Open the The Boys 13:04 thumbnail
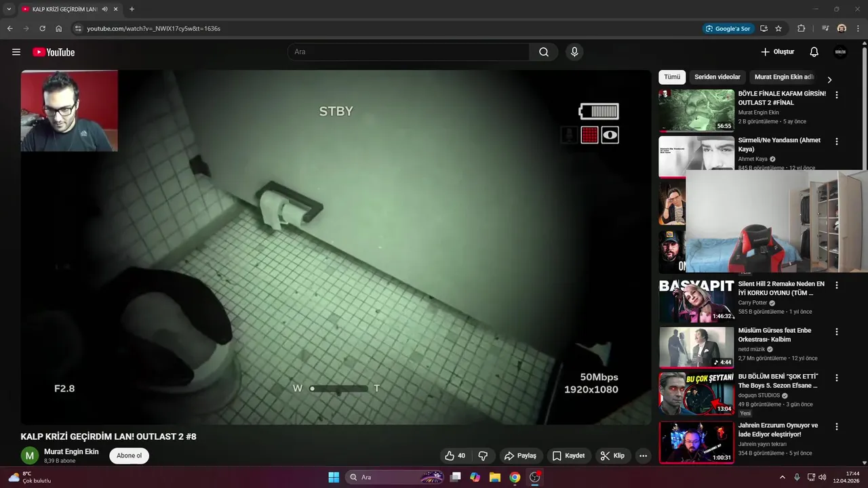 [x=696, y=393]
